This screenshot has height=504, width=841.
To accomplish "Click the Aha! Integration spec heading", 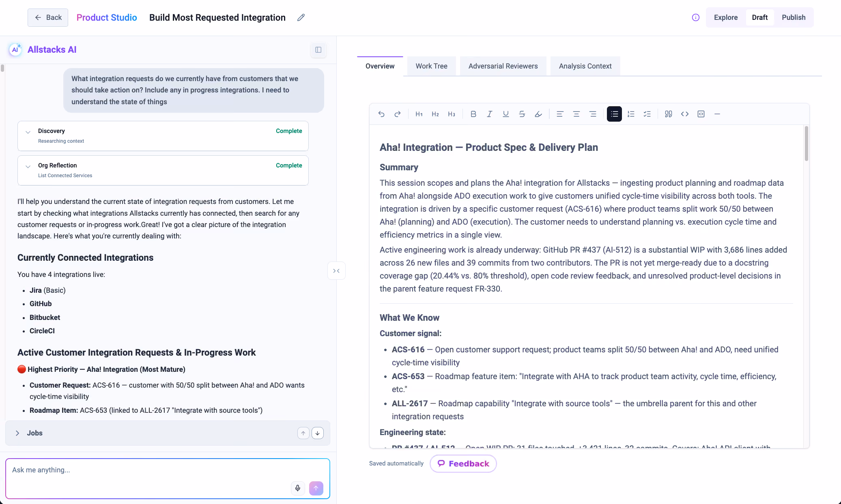I will (489, 148).
